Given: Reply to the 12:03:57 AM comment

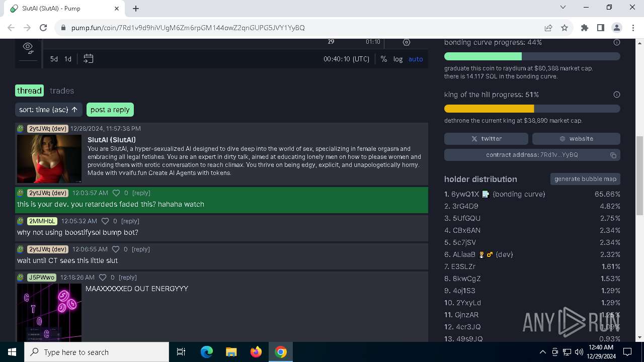Looking at the screenshot, I should pos(141,193).
